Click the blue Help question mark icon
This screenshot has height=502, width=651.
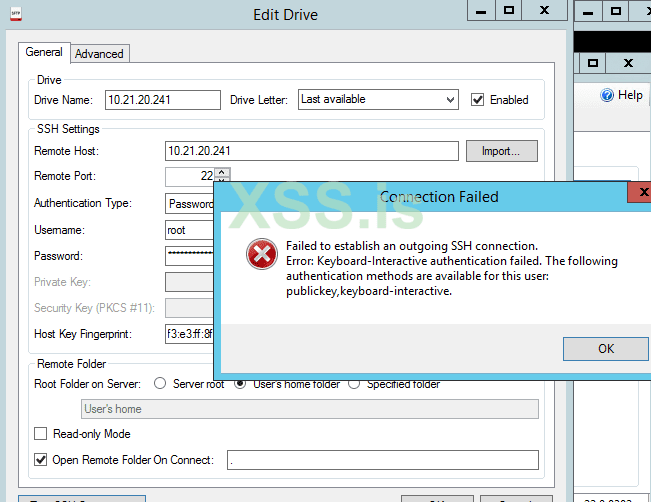607,95
